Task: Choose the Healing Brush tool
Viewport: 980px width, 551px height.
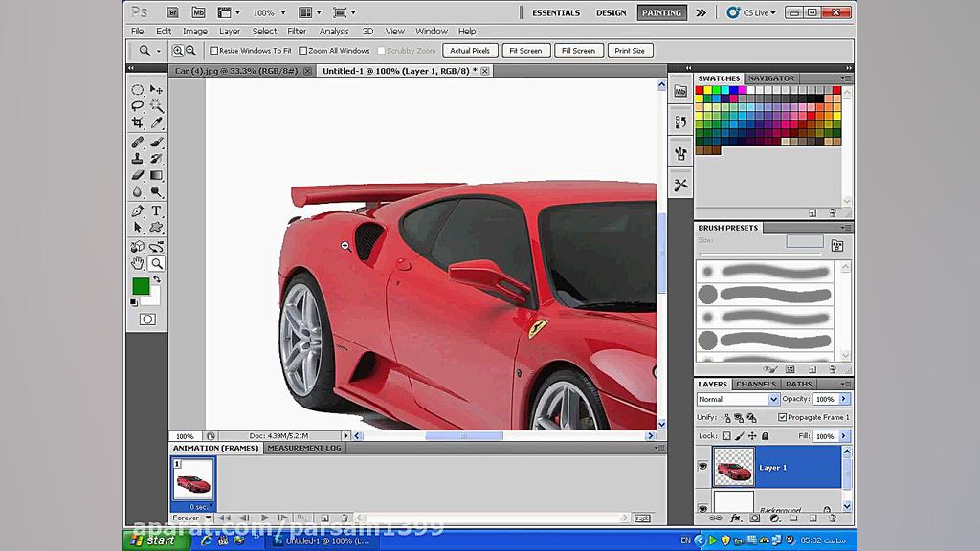Action: [137, 142]
